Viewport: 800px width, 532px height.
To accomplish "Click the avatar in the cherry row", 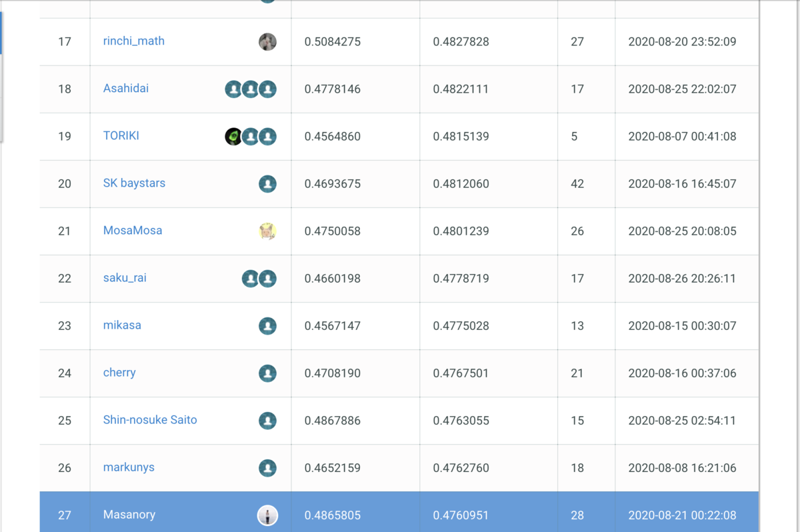I will [267, 373].
